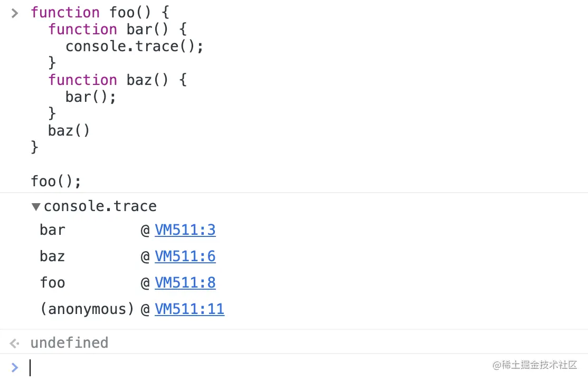This screenshot has width=588, height=381.
Task: Collapse the console.trace disclosure triangle
Action: pos(36,207)
